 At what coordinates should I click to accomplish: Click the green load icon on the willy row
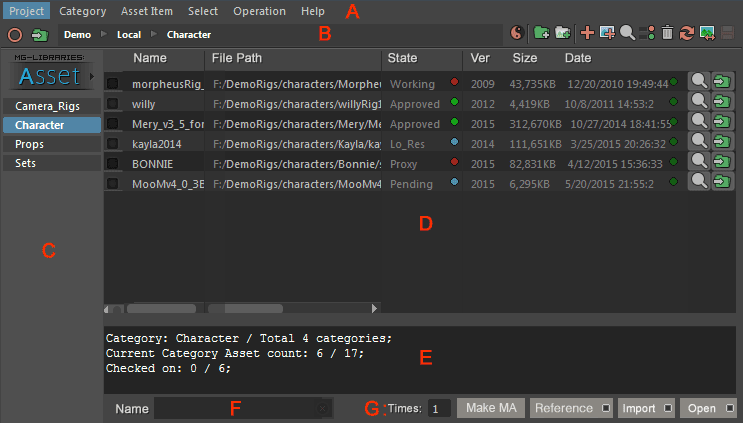click(722, 101)
